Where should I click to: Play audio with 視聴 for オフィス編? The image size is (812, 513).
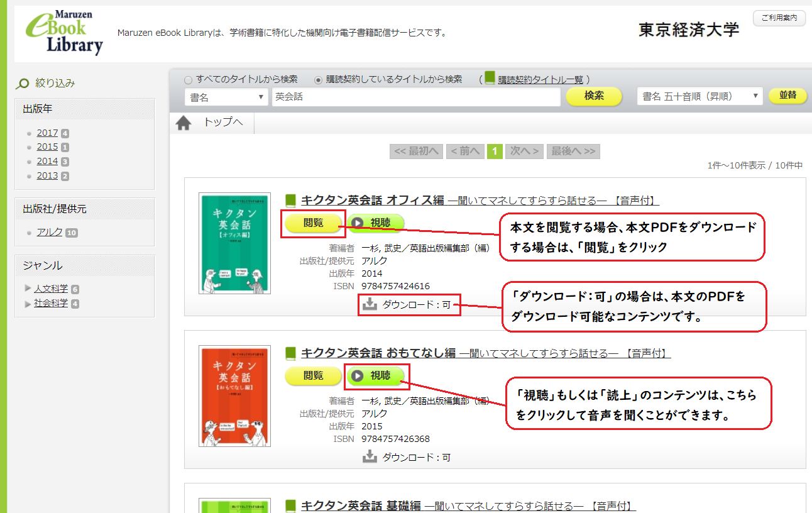coord(376,223)
